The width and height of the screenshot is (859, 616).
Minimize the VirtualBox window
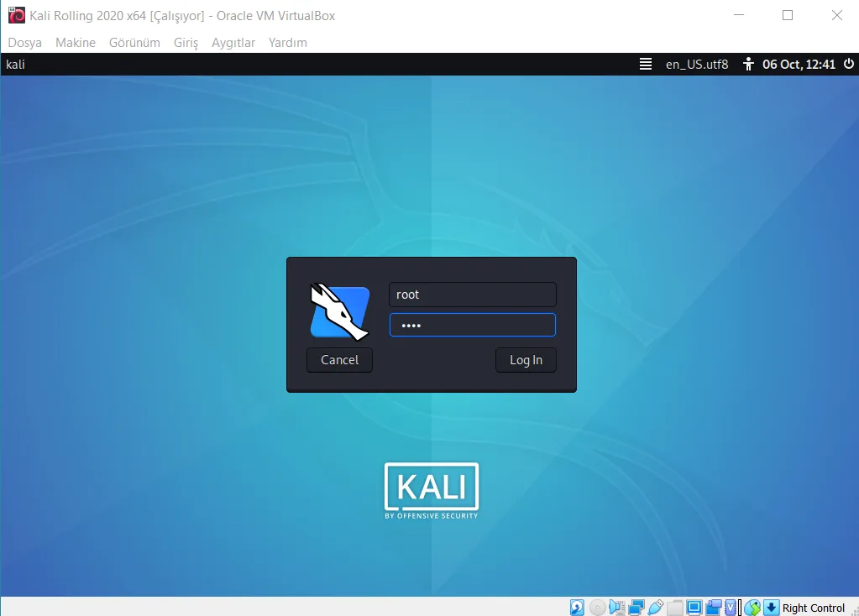739,15
